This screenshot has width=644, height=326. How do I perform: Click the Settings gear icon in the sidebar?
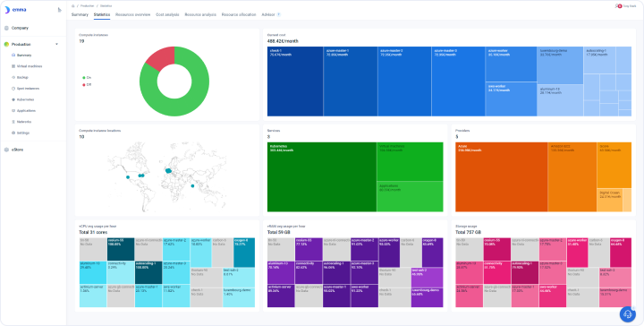pos(13,133)
